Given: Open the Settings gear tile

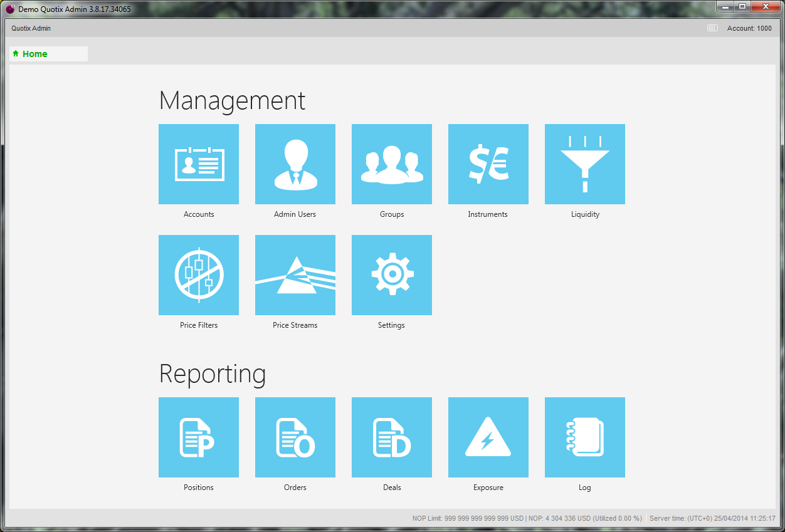Looking at the screenshot, I should tap(392, 275).
